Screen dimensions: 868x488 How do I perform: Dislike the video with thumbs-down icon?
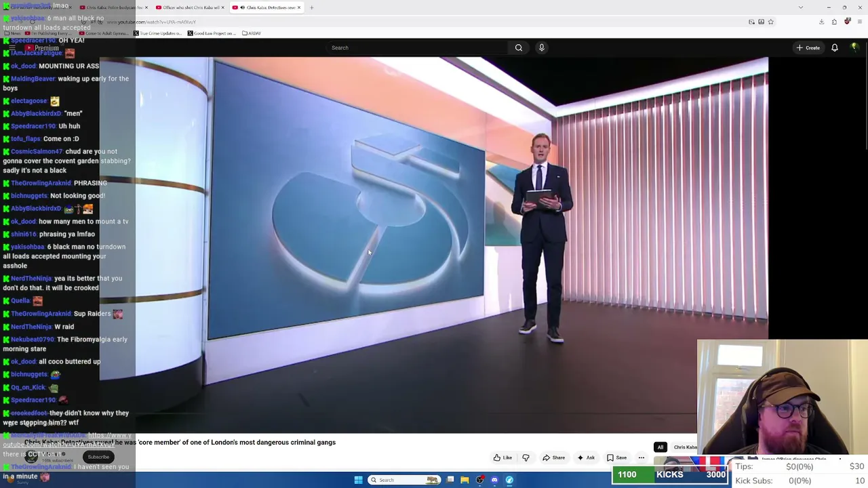point(526,457)
